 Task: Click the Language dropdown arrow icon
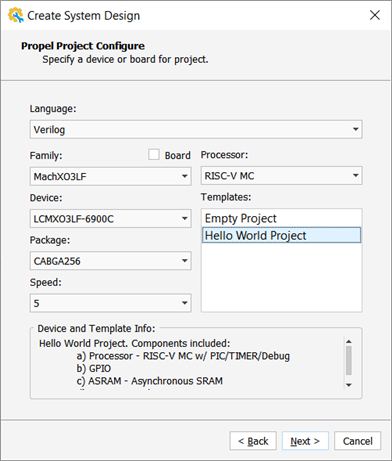(356, 129)
